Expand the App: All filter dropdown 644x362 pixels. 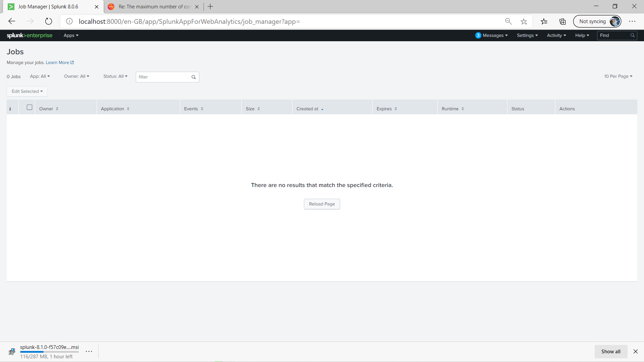(x=40, y=76)
